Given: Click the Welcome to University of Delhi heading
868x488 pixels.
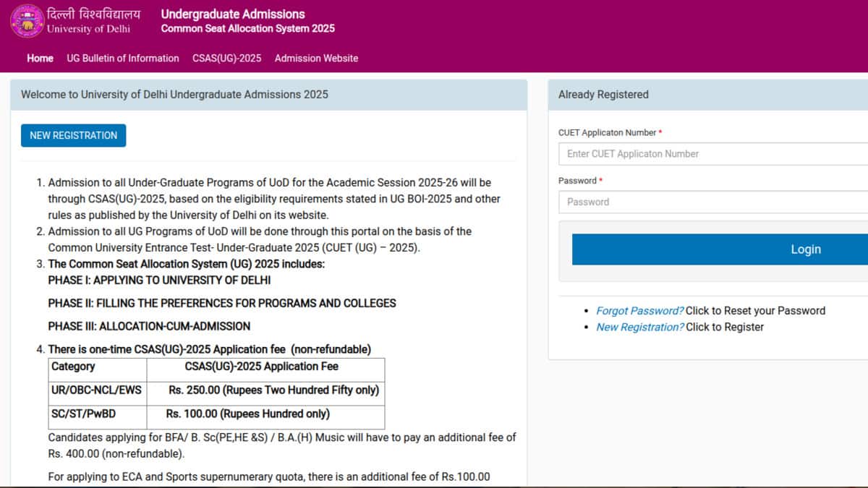Looking at the screenshot, I should (174, 95).
